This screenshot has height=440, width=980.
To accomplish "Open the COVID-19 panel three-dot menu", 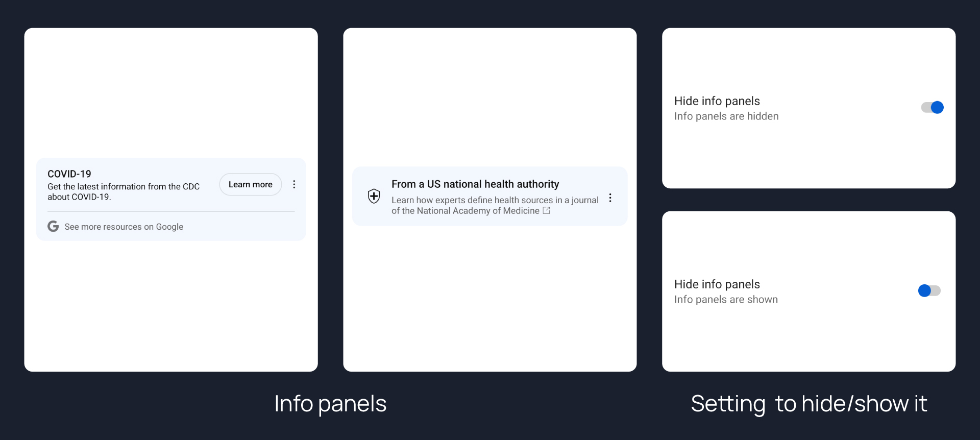I will pos(294,184).
